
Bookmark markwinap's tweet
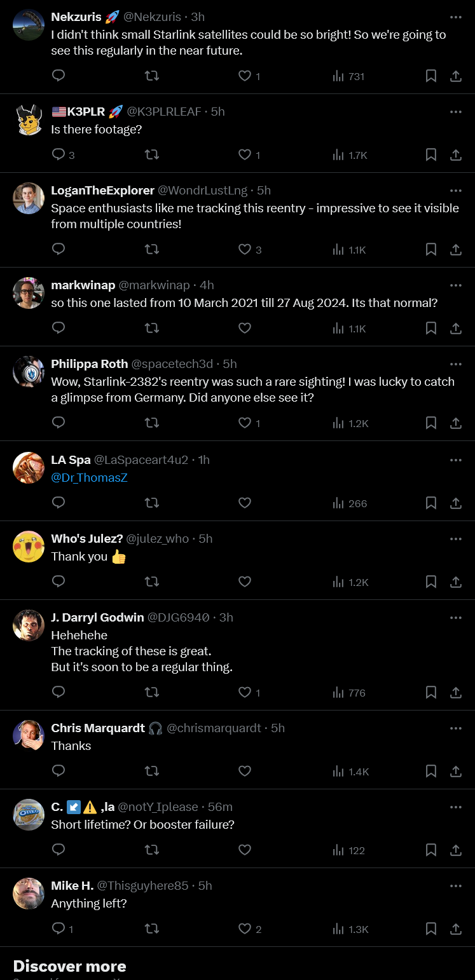430,329
